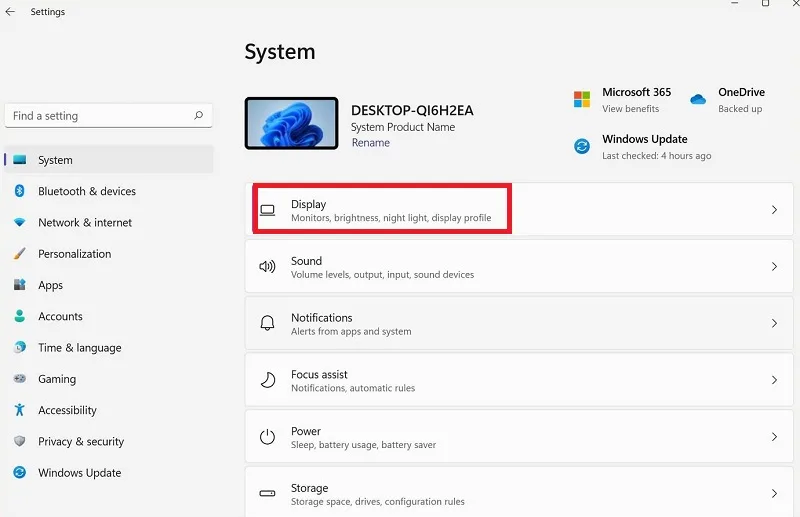Click the Find a setting search field

[108, 116]
